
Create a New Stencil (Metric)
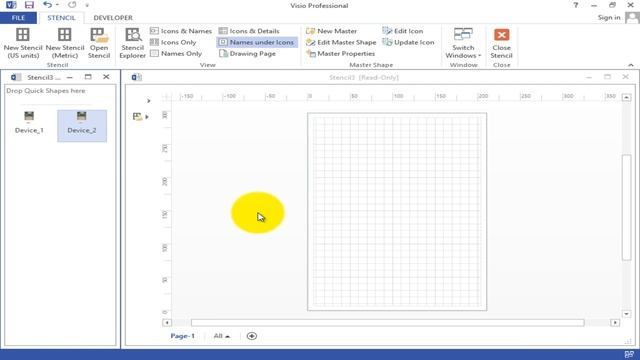pyautogui.click(x=64, y=43)
